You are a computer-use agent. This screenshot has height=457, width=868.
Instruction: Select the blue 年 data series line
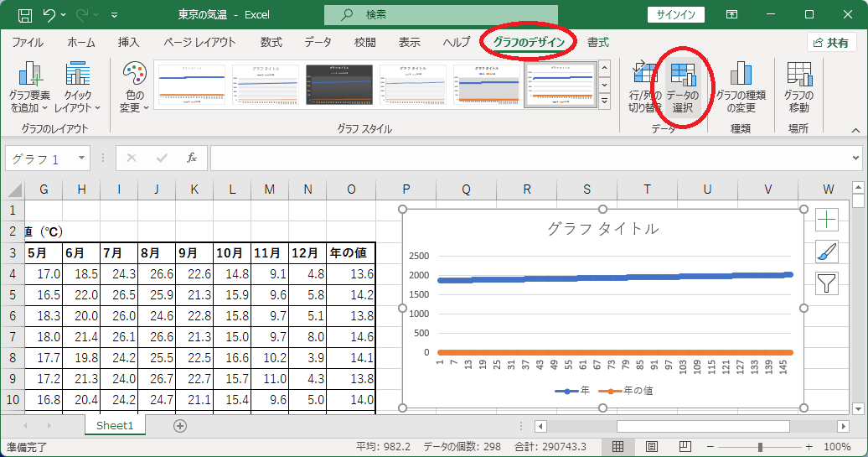pos(614,278)
